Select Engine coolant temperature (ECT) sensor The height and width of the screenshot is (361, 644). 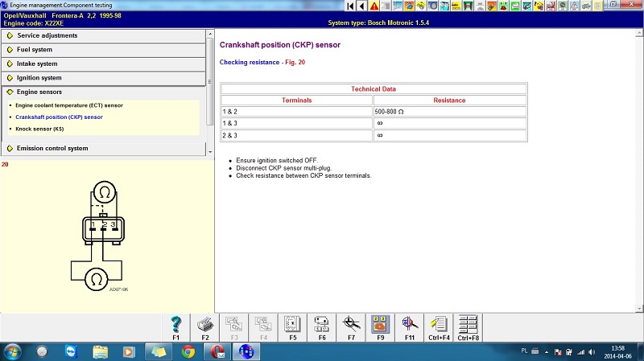coord(69,105)
